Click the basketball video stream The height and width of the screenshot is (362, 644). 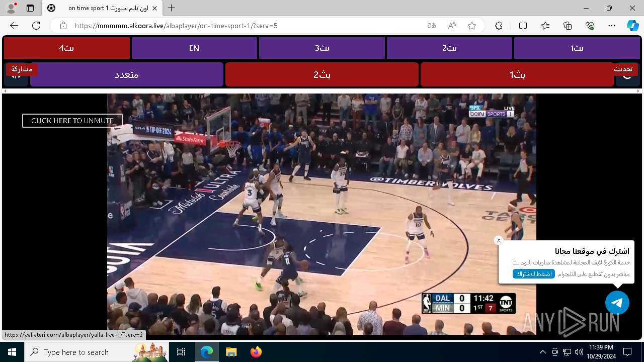click(x=321, y=214)
